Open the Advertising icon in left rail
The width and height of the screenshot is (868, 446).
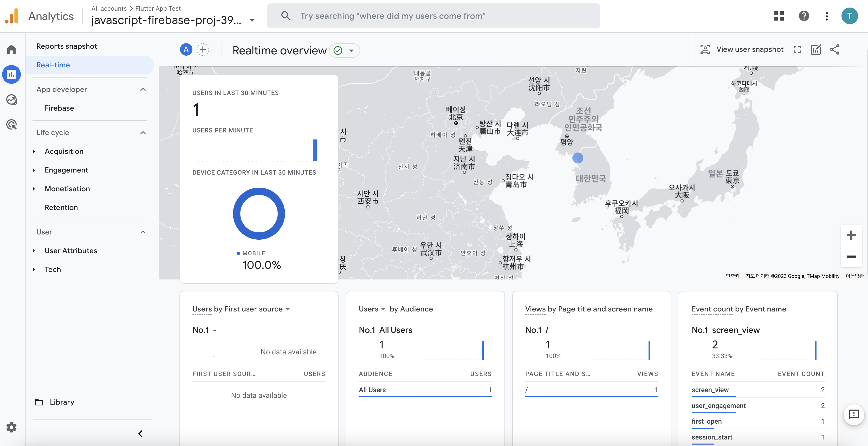coord(11,125)
